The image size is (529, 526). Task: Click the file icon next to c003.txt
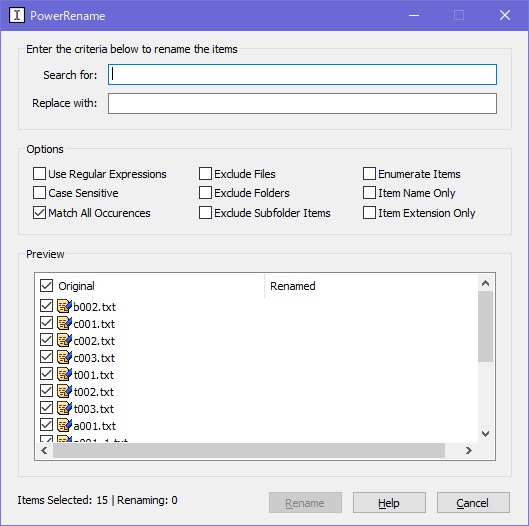pyautogui.click(x=64, y=357)
